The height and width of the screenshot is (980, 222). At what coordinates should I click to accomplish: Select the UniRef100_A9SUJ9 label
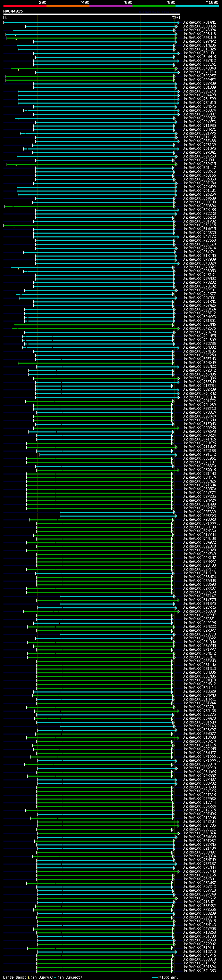(199, 38)
